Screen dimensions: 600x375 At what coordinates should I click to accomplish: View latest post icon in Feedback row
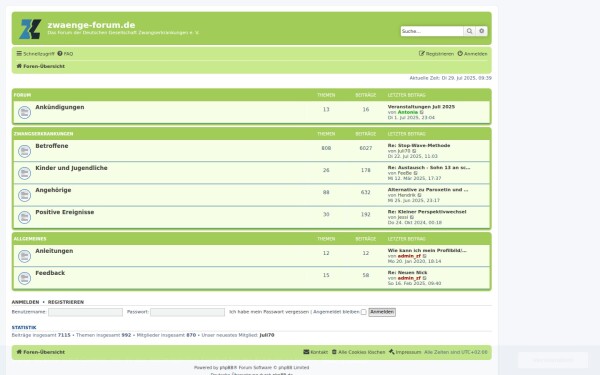click(424, 278)
